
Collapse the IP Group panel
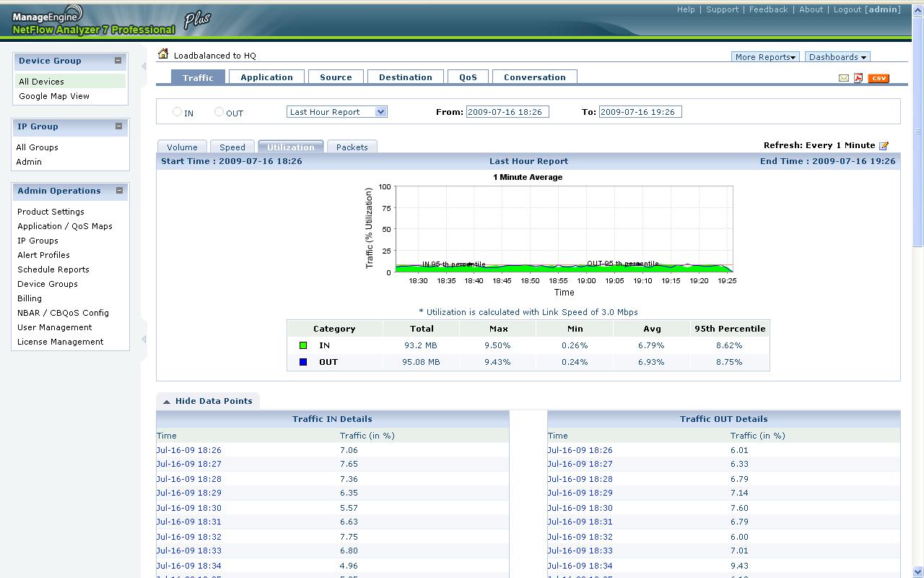pyautogui.click(x=118, y=126)
